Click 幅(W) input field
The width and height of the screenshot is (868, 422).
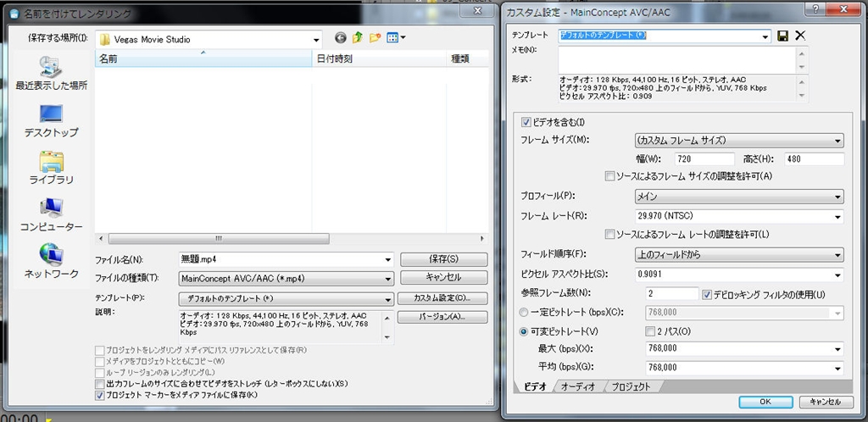click(x=704, y=158)
